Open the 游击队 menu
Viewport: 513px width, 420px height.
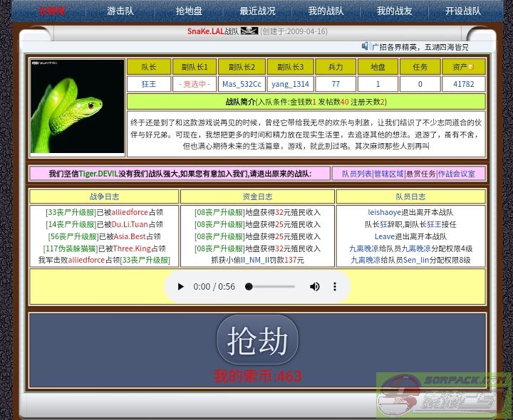point(120,11)
